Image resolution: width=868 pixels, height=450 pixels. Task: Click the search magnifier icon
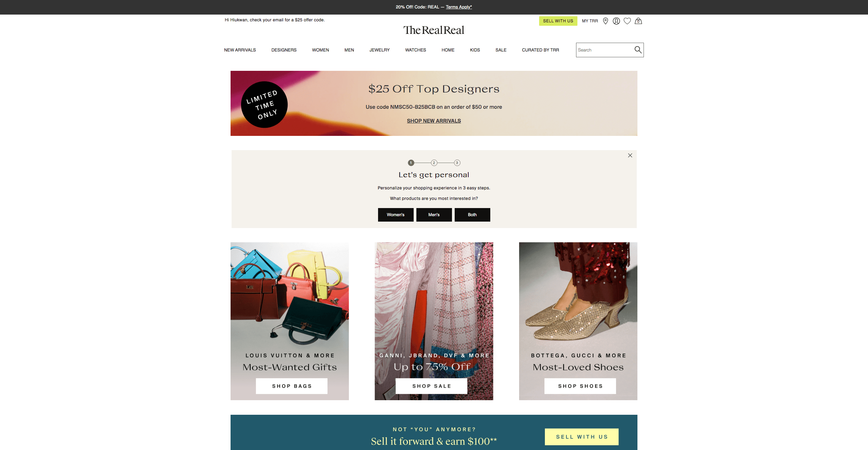pos(638,50)
